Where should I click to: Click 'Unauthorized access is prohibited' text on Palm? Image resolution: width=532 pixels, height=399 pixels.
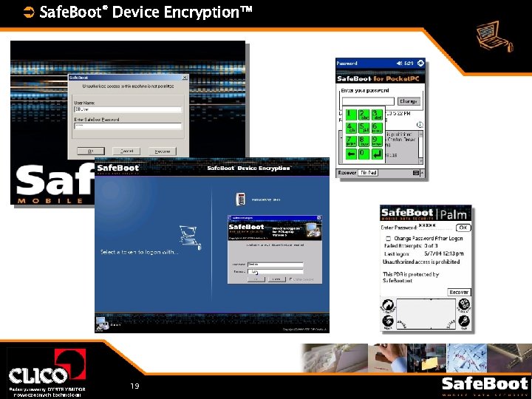point(421,262)
